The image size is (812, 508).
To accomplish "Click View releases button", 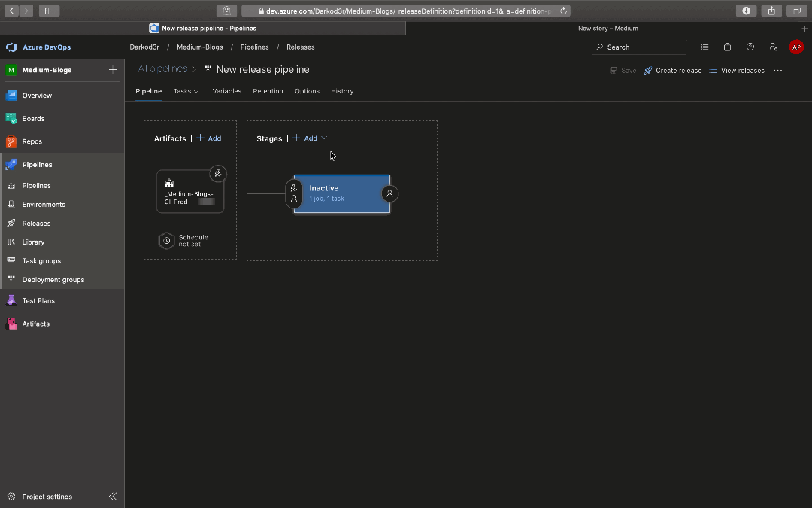I will click(737, 71).
